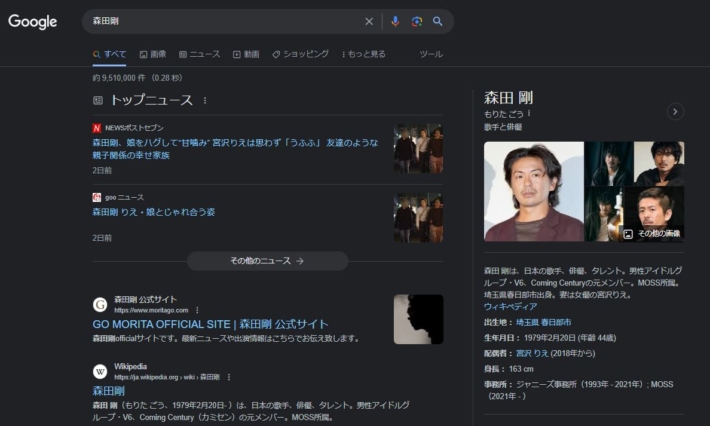Open the large portrait photo in knowledge panel
The height and width of the screenshot is (426, 710).
coord(533,191)
